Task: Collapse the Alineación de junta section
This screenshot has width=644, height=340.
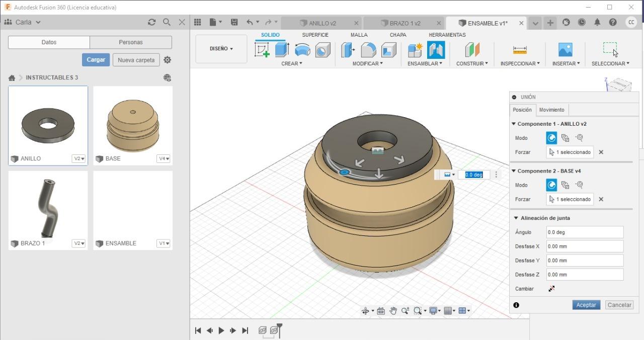Action: (x=516, y=218)
